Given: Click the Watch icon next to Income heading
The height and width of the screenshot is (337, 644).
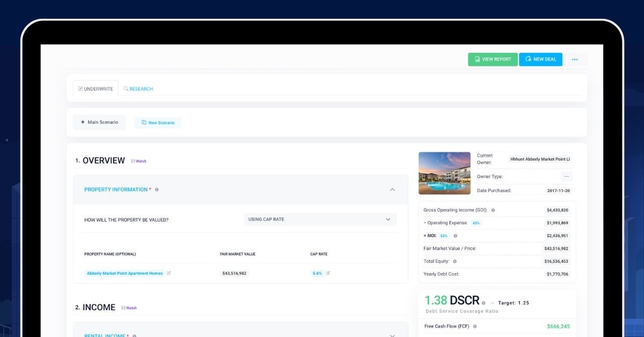Looking at the screenshot, I should 129,308.
